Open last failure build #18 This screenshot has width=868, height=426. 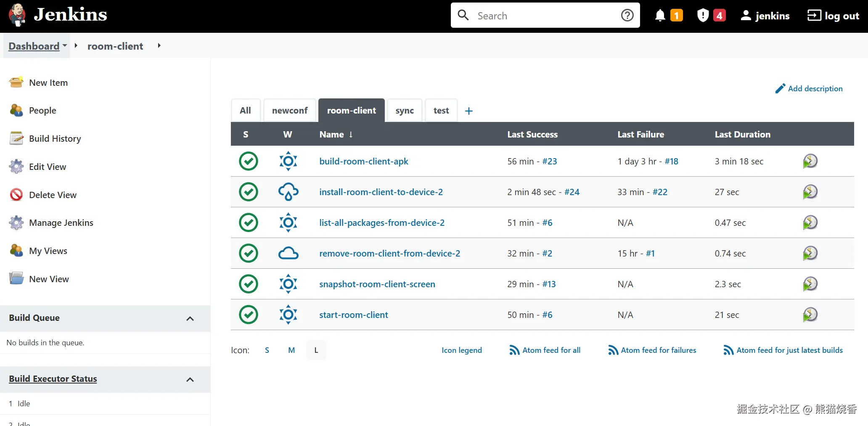[672, 161]
